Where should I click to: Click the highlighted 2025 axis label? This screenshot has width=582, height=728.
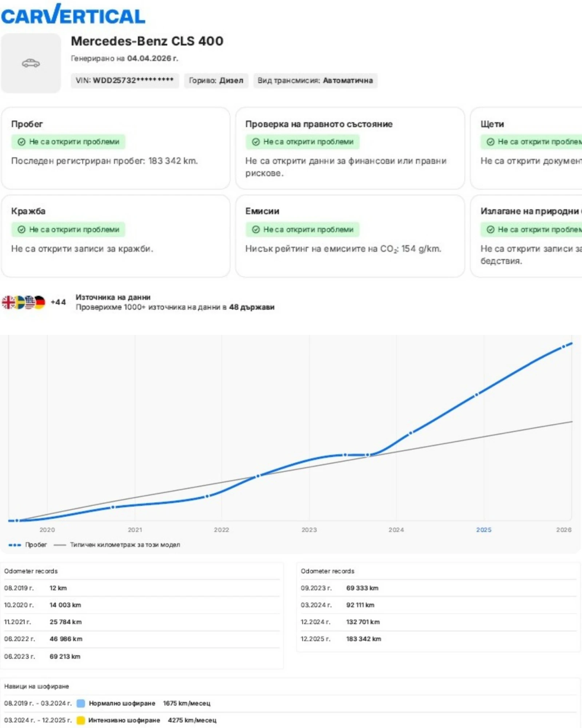(484, 530)
